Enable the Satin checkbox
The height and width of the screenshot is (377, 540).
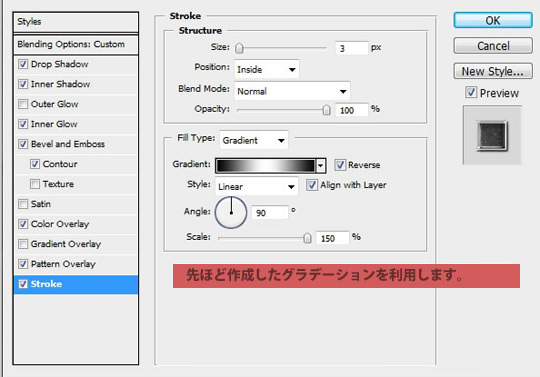[x=23, y=204]
